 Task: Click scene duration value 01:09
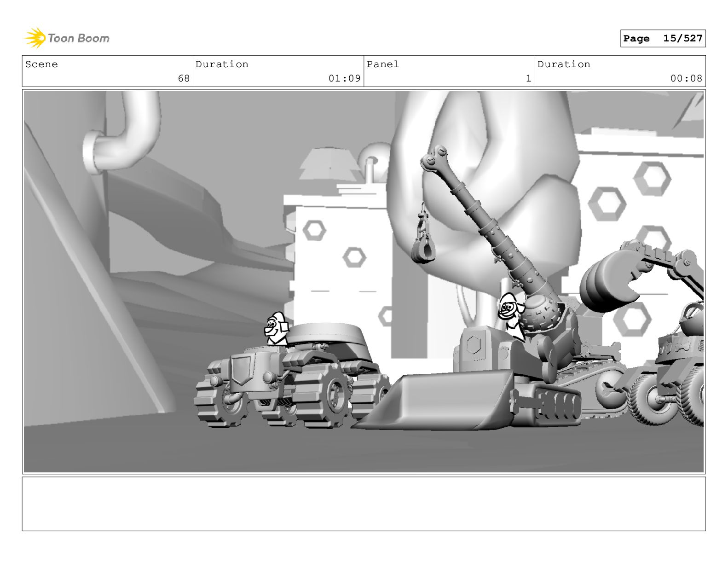pyautogui.click(x=344, y=78)
